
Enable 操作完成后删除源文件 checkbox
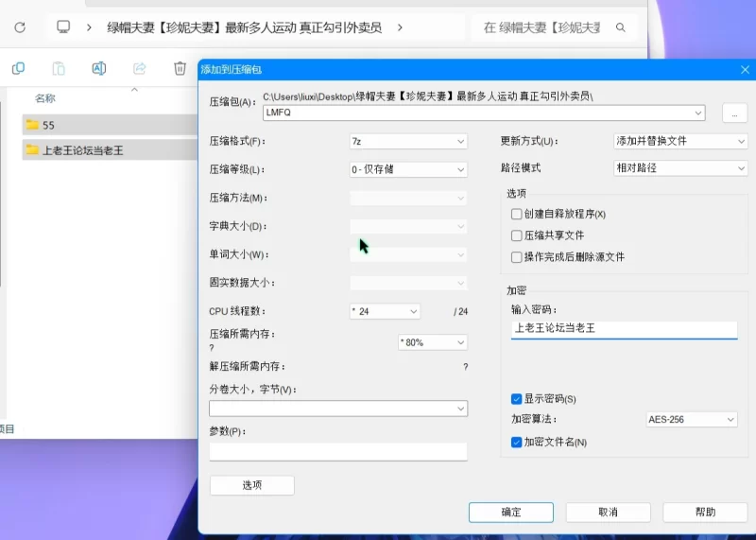[x=516, y=257]
